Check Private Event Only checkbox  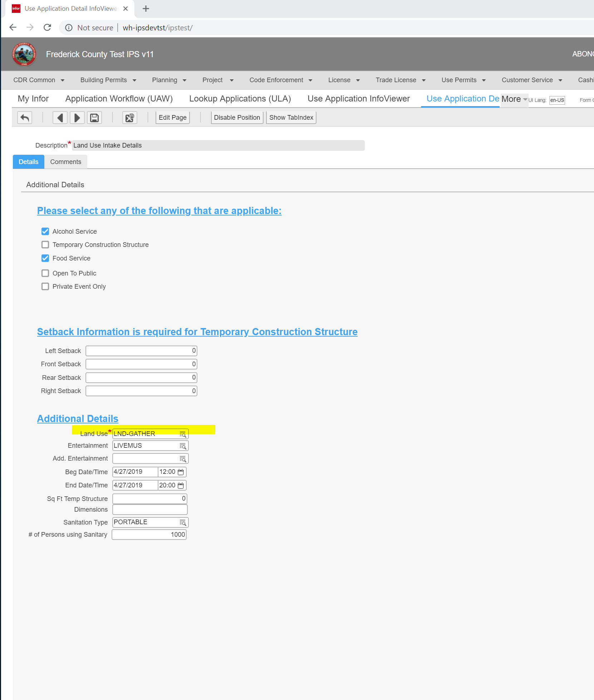tap(45, 287)
